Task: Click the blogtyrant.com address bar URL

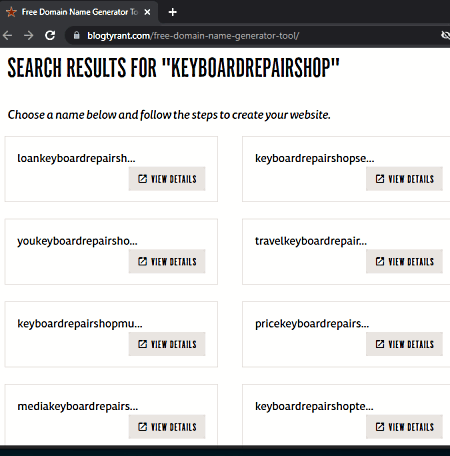Action: (193, 36)
